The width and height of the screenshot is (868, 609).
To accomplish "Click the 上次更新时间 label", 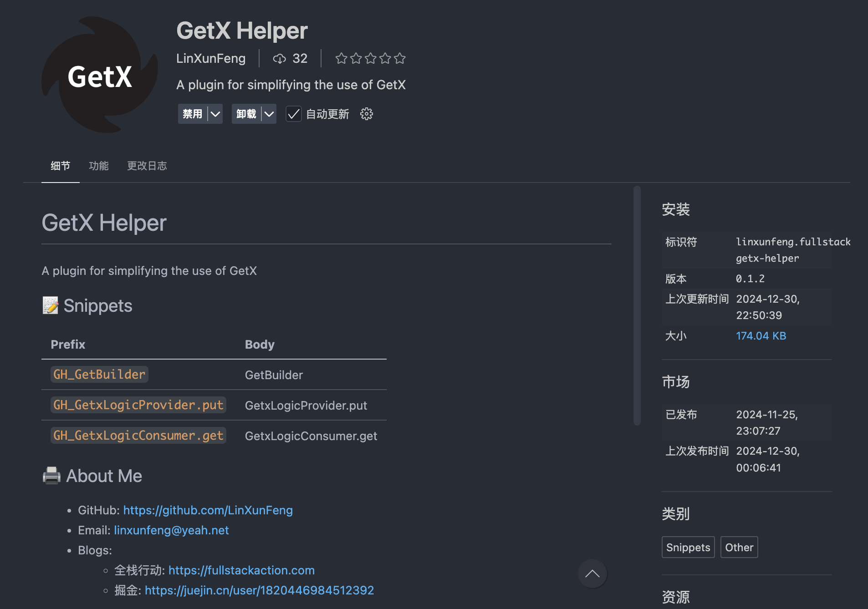I will (x=697, y=299).
